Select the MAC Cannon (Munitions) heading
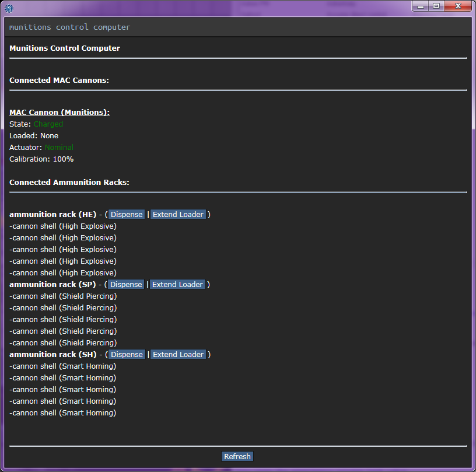476x472 pixels. (x=60, y=113)
